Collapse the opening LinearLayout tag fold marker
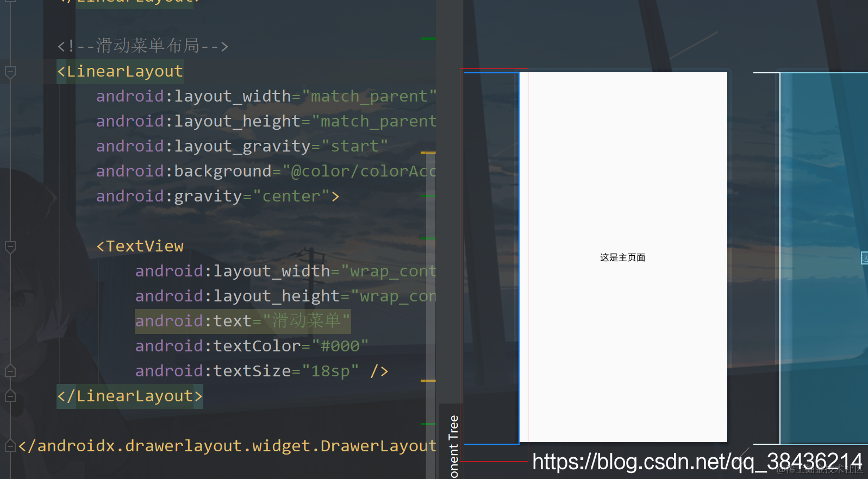 [10, 72]
